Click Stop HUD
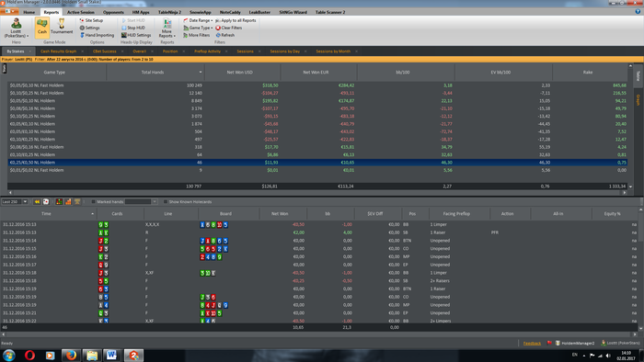Viewport: 644px width, 362px height. point(133,28)
